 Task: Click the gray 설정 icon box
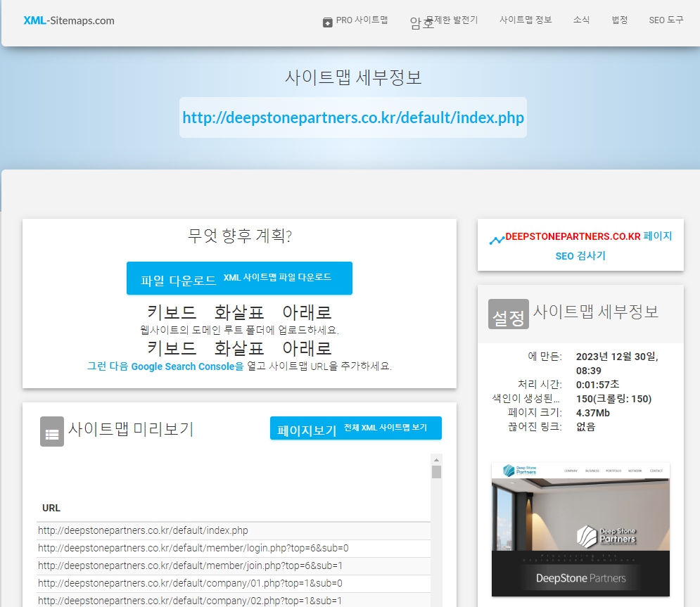[508, 314]
